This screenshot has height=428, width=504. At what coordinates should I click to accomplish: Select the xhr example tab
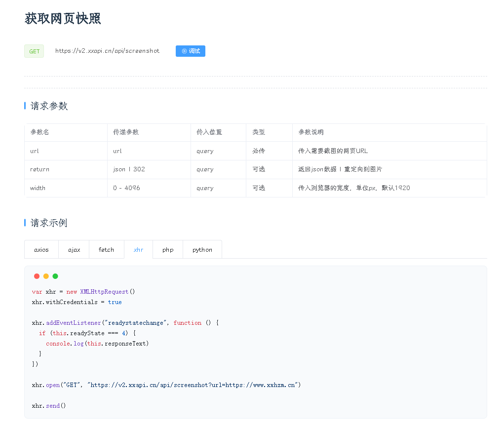point(139,249)
